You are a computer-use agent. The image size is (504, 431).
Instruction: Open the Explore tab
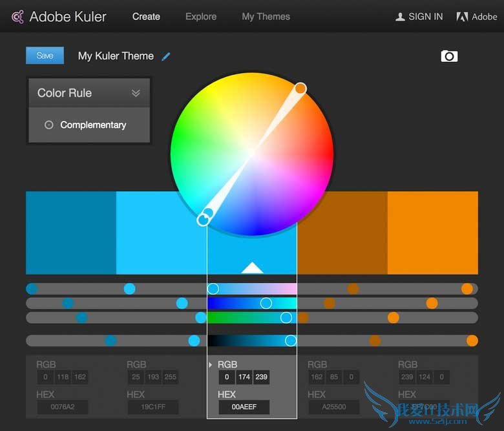(x=201, y=17)
